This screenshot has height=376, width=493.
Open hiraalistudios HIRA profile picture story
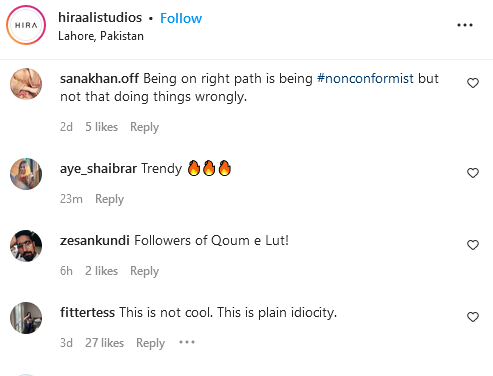point(26,25)
